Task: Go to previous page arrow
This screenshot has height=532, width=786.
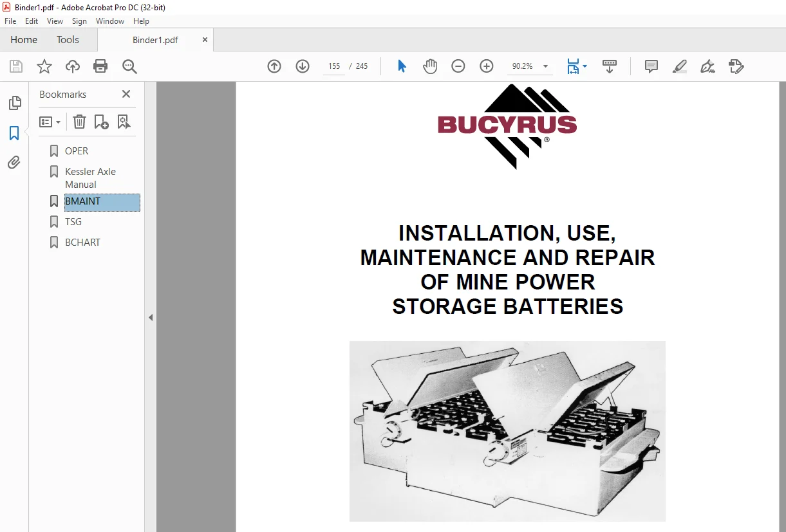Action: click(274, 66)
